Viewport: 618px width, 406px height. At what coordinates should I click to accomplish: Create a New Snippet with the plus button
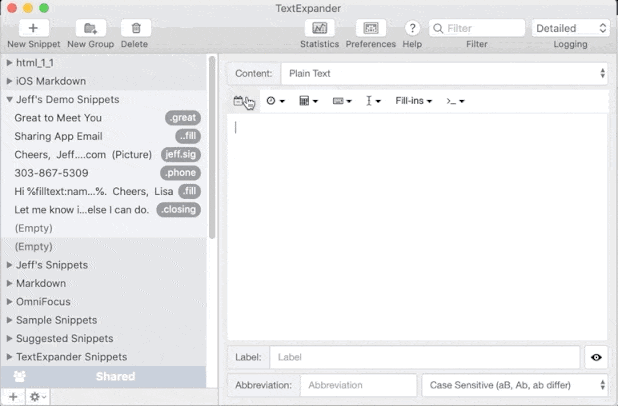(x=34, y=28)
